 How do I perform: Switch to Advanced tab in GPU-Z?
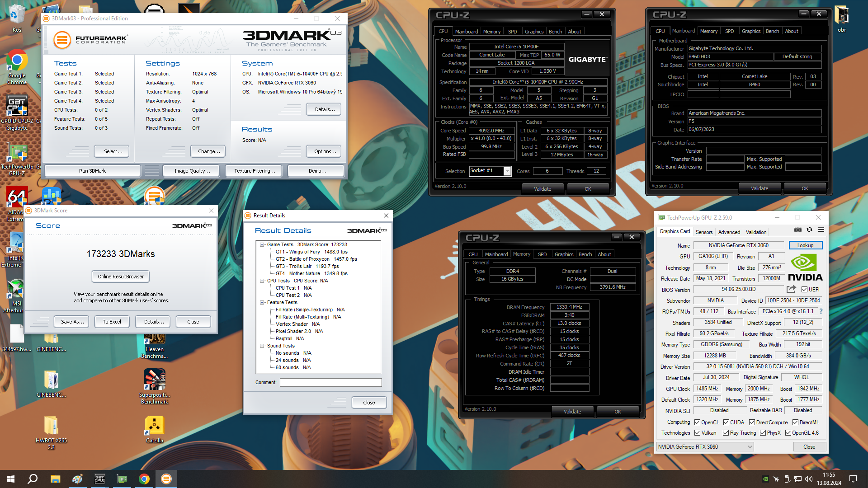[729, 232]
